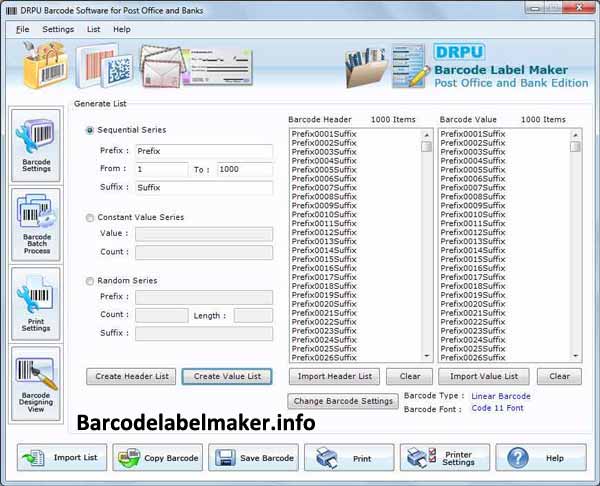
Task: Clear the Barcode Value list
Action: pos(559,377)
